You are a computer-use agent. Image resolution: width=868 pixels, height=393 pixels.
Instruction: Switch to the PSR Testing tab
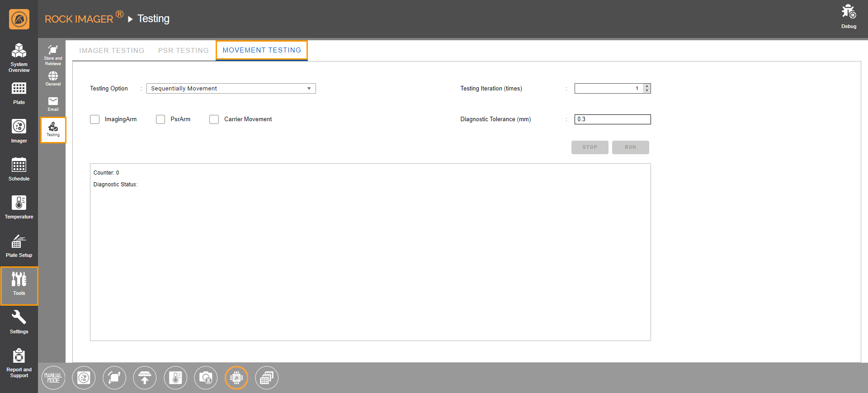tap(183, 50)
